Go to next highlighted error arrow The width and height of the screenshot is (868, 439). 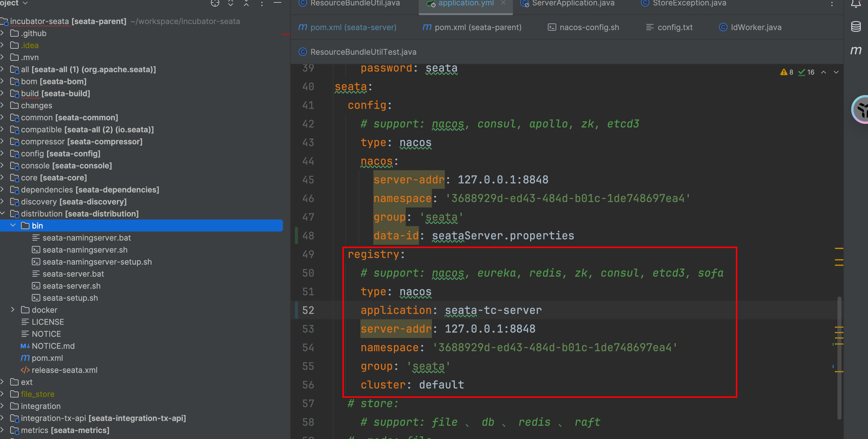tap(836, 72)
